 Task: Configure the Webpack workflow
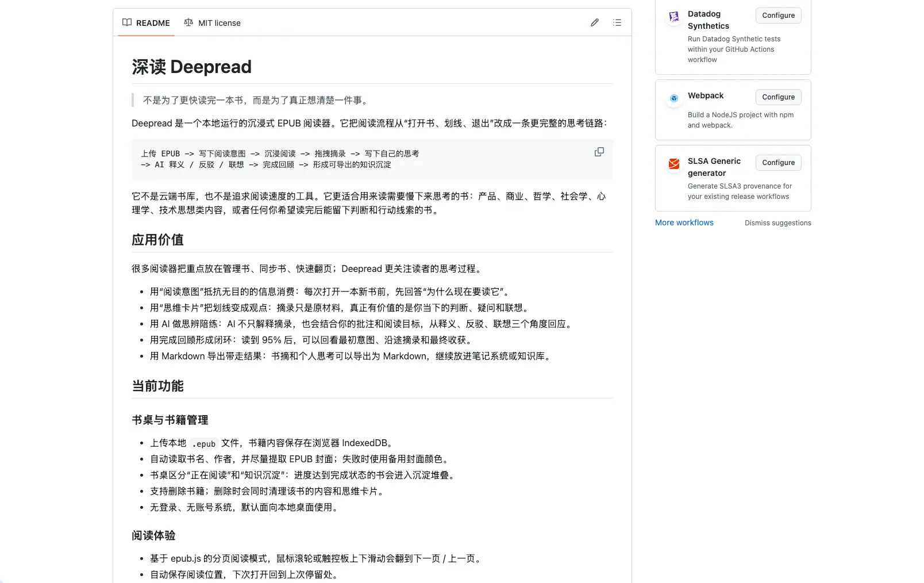[778, 97]
